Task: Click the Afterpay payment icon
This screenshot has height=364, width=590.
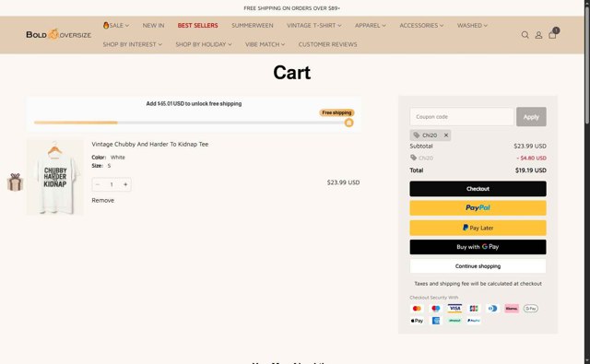Action: (454, 321)
